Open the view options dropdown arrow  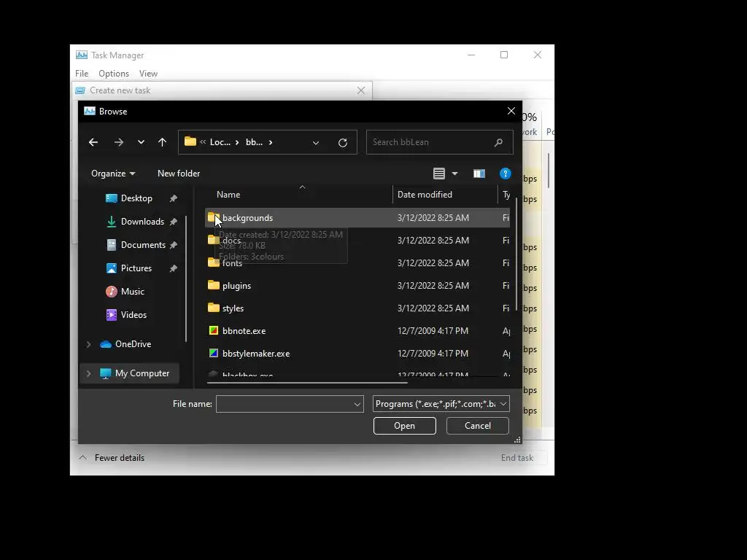(455, 174)
